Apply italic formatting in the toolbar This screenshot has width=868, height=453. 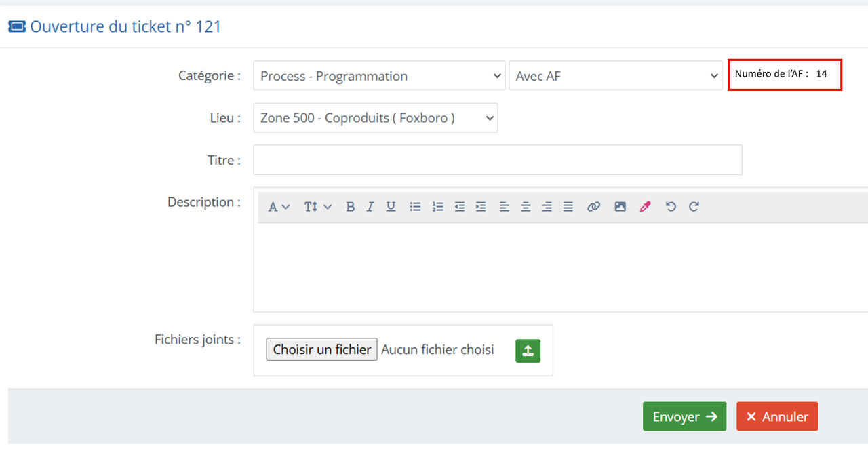(370, 207)
